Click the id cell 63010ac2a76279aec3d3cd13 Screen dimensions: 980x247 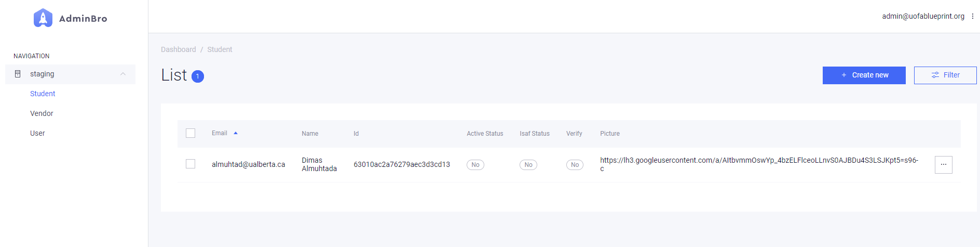(x=402, y=164)
